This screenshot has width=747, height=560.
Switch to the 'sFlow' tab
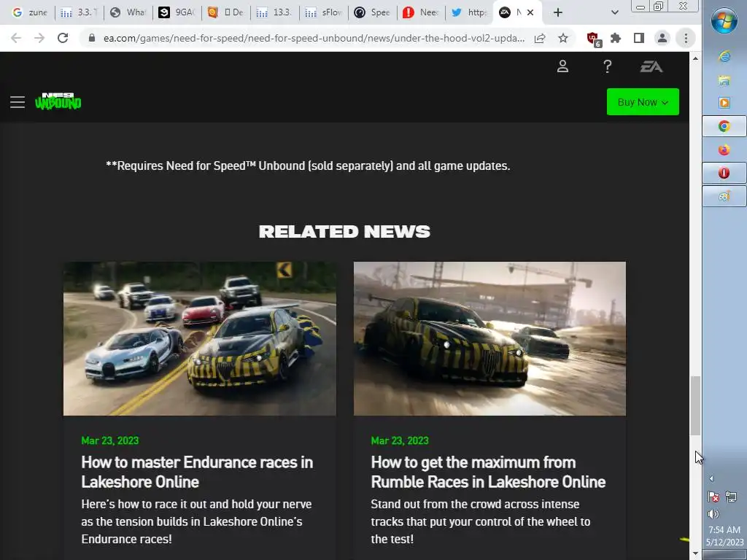pos(323,12)
